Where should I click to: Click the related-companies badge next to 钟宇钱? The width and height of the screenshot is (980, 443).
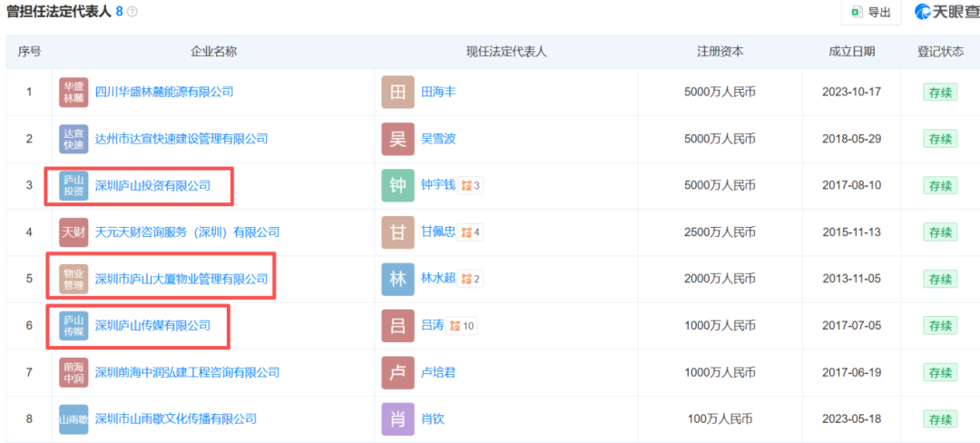click(x=470, y=186)
